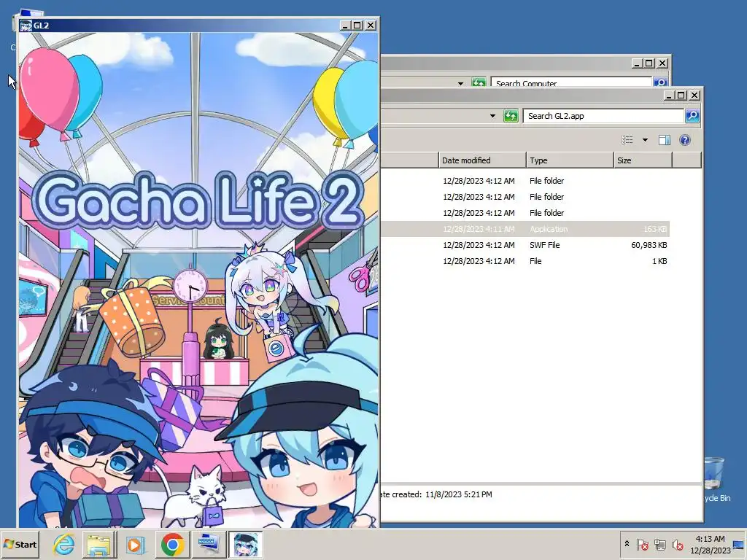
Task: Click search magnifier in Computer window
Action: pyautogui.click(x=659, y=82)
